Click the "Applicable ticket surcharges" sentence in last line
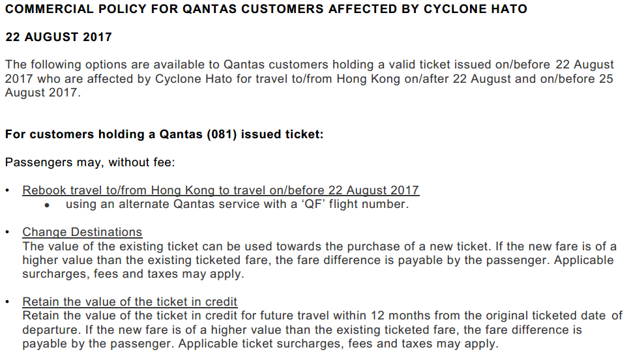 pyautogui.click(x=338, y=344)
